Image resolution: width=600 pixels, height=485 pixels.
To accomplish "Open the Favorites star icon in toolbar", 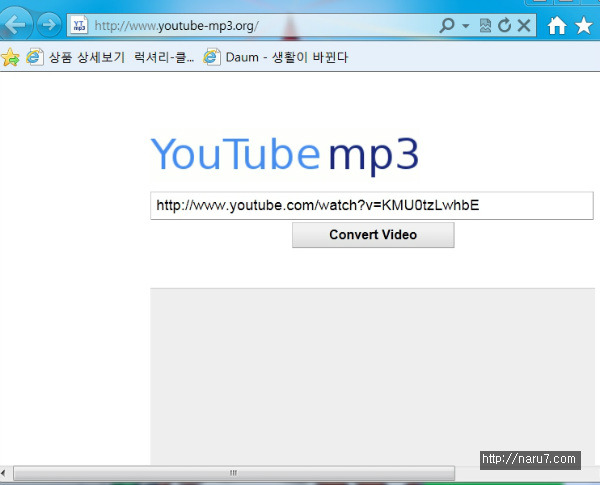I will 584,25.
